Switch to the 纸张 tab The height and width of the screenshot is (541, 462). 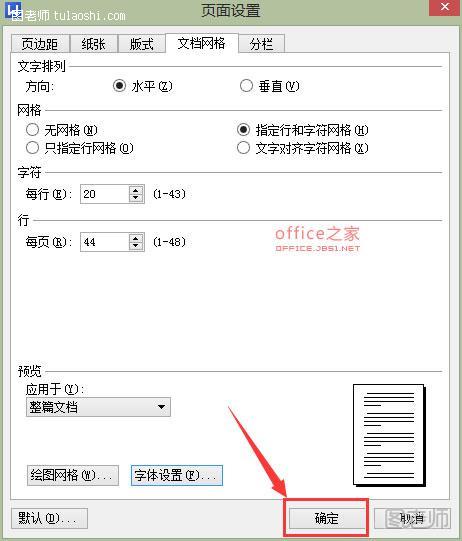(x=94, y=44)
